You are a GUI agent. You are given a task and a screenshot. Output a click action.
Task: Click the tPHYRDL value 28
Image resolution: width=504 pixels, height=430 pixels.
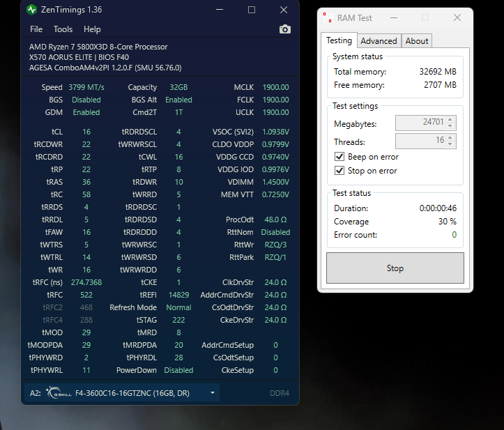point(178,358)
